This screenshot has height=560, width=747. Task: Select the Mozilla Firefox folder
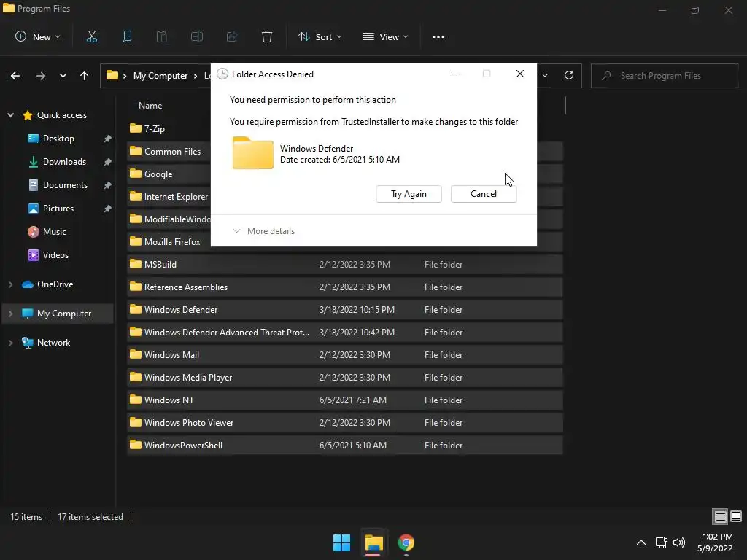[169, 242]
